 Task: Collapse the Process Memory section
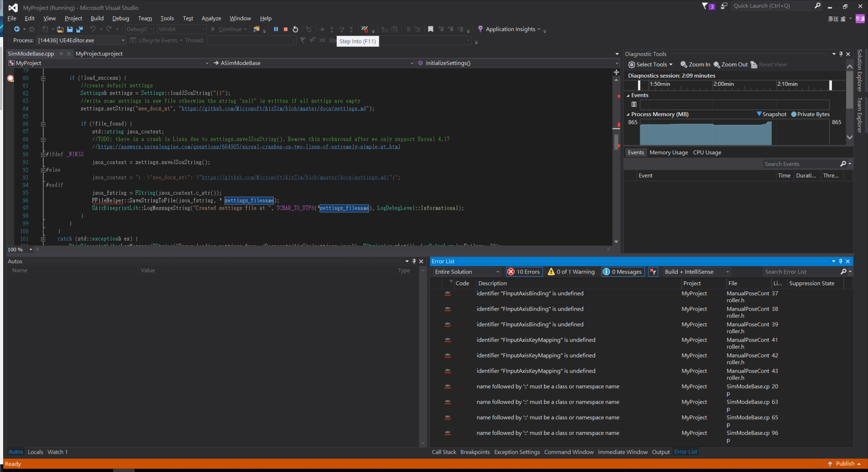click(x=628, y=114)
